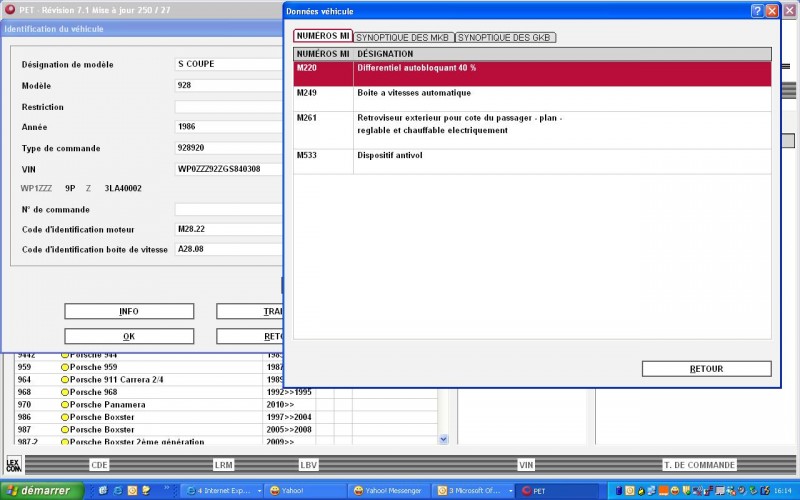Launch Internet Explorer from quick launch
Screen dimensions: 800x500
[118, 490]
